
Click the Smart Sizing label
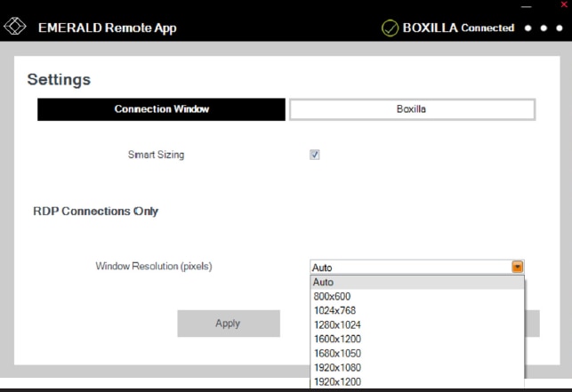point(157,155)
